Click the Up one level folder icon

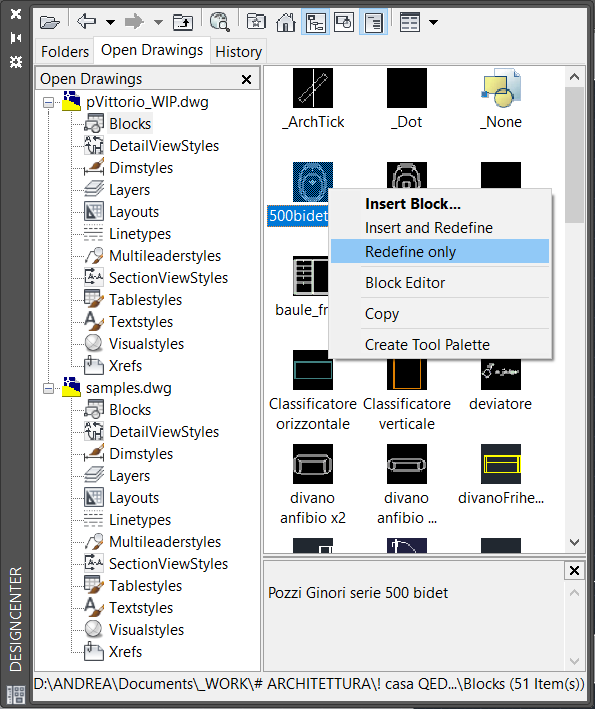point(183,22)
